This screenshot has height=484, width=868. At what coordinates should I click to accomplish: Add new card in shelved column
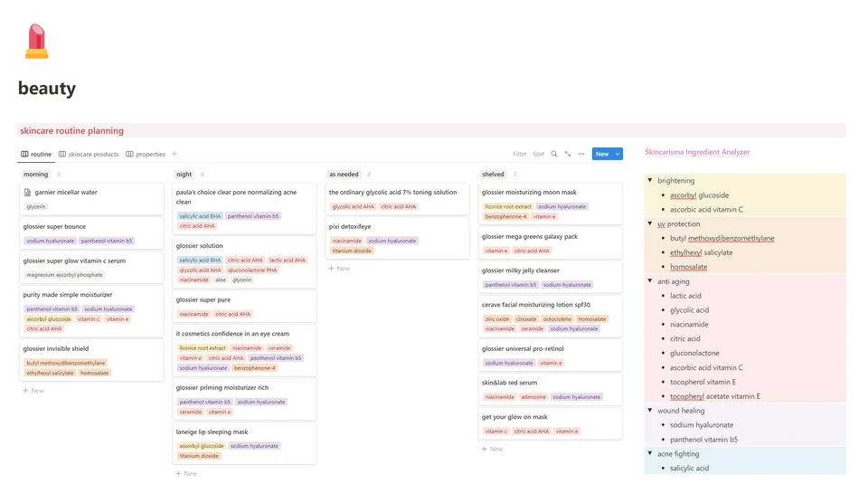(492, 449)
